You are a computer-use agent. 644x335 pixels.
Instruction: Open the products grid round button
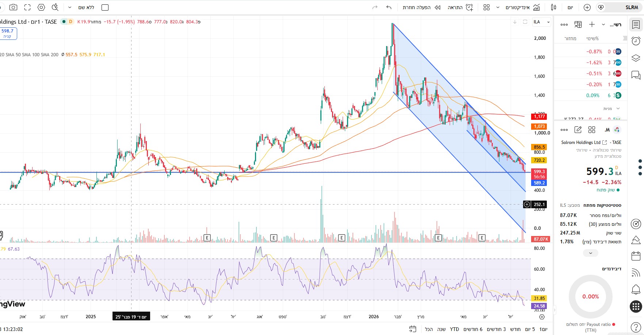[636, 307]
